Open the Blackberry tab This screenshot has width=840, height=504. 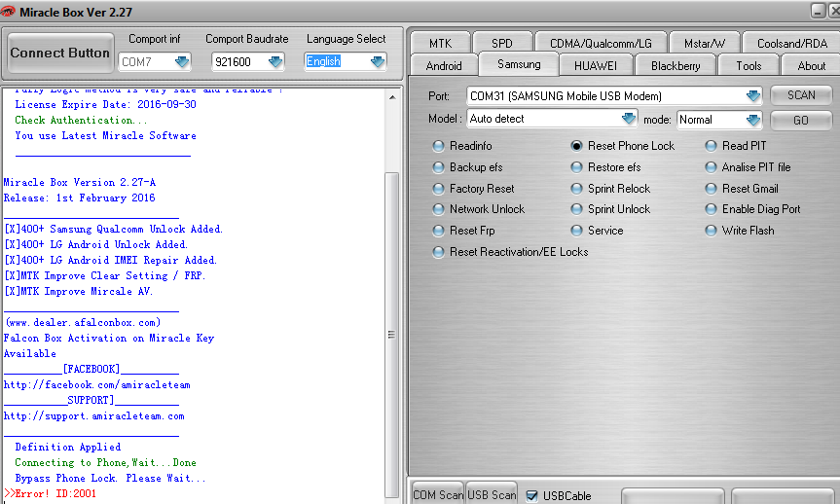[676, 65]
